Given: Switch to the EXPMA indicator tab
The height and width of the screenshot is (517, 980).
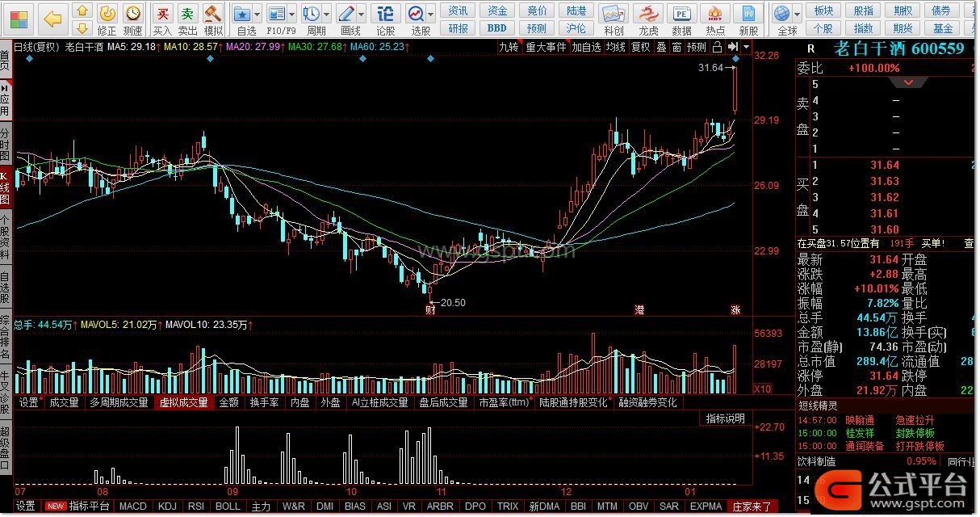Looking at the screenshot, I should (706, 506).
